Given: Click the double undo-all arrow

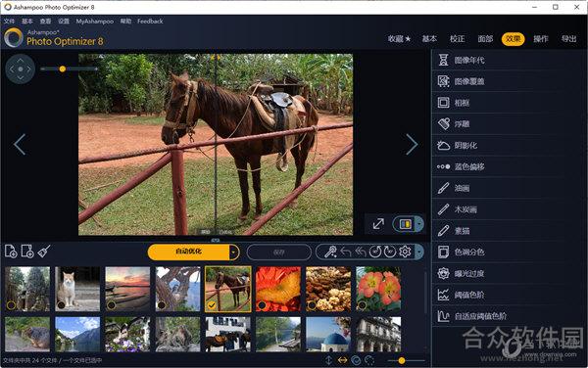Looking at the screenshot, I should (x=361, y=252).
